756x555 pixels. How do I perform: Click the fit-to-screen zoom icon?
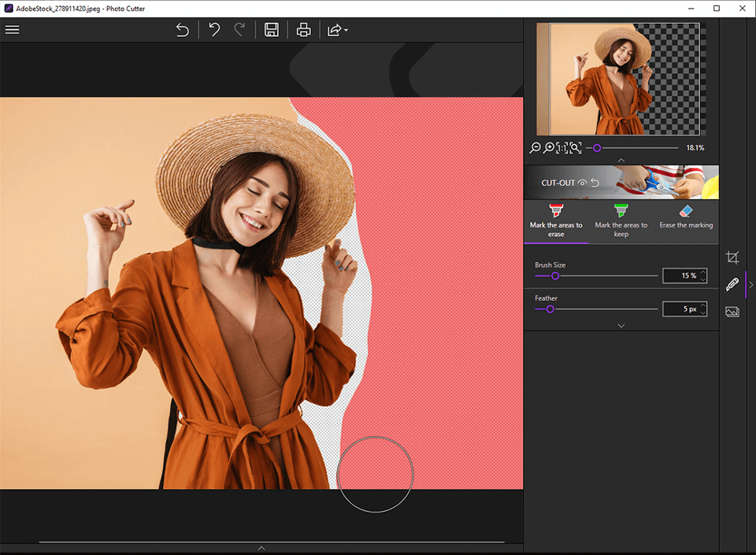click(575, 148)
